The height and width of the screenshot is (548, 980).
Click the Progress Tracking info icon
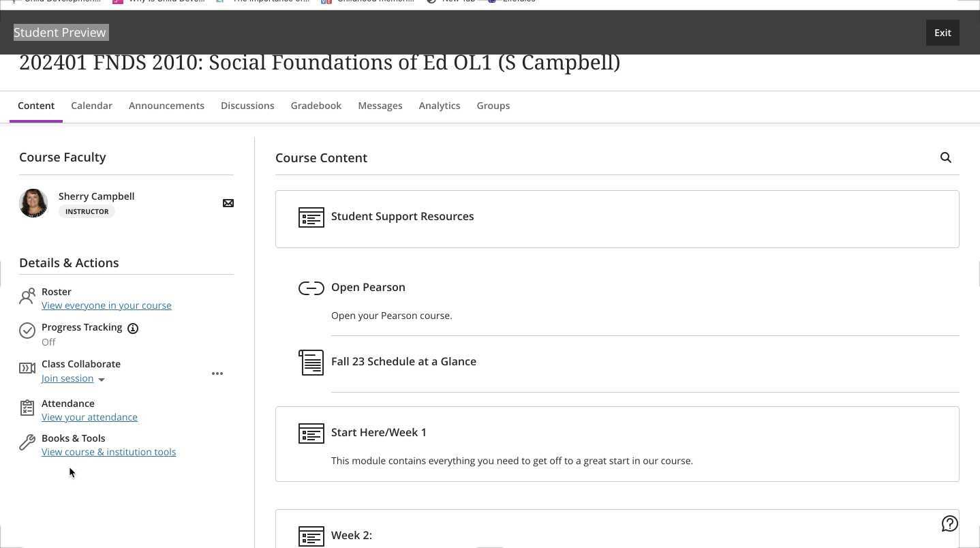coord(133,328)
